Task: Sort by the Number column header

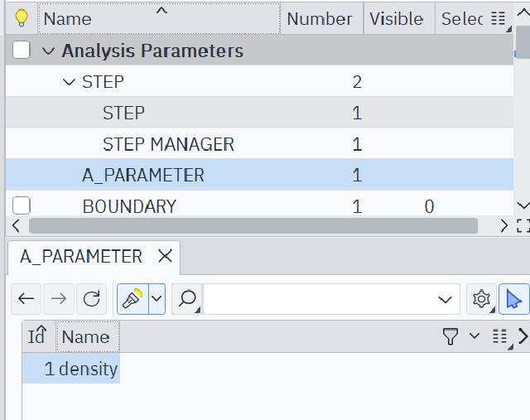Action: click(320, 18)
